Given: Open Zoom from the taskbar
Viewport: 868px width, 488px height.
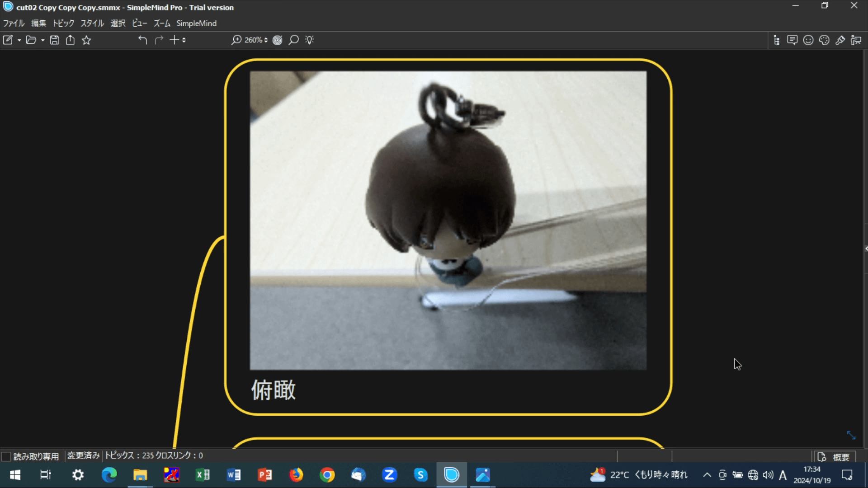Looking at the screenshot, I should click(x=390, y=475).
